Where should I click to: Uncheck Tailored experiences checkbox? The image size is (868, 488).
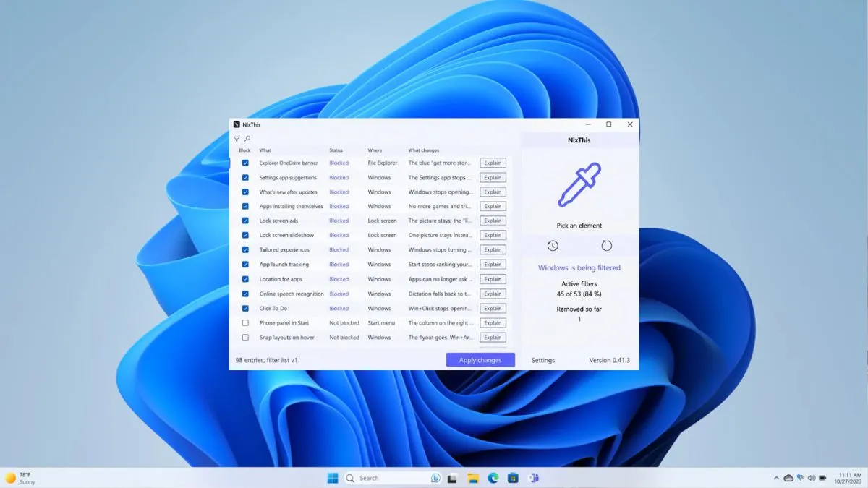245,249
